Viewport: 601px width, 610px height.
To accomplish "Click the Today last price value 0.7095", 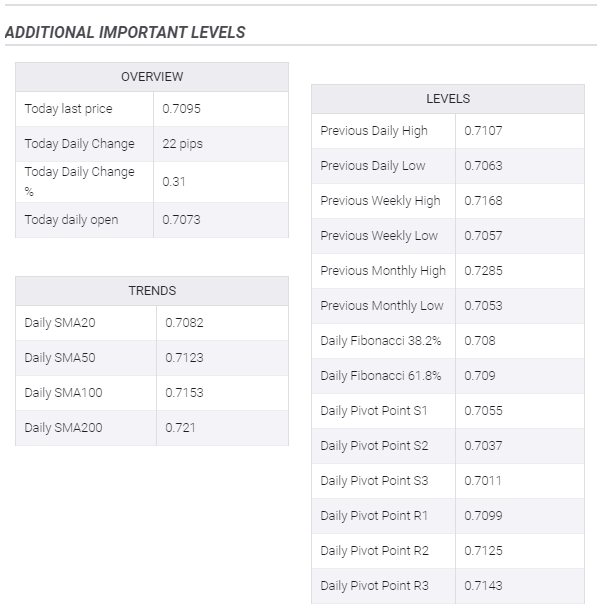I will 180,109.
